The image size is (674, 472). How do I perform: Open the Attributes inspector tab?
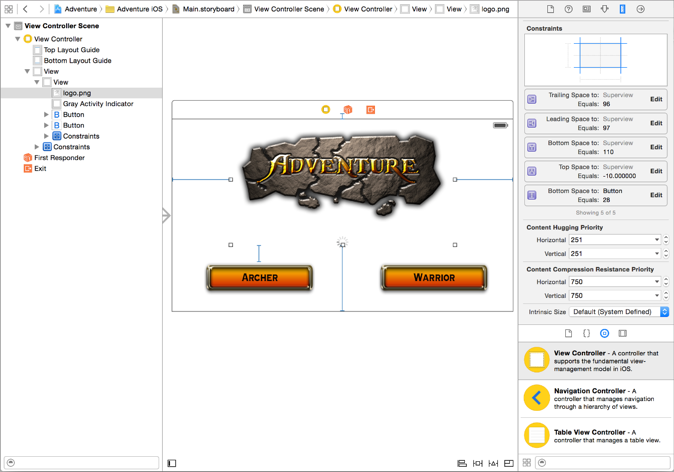coord(604,9)
